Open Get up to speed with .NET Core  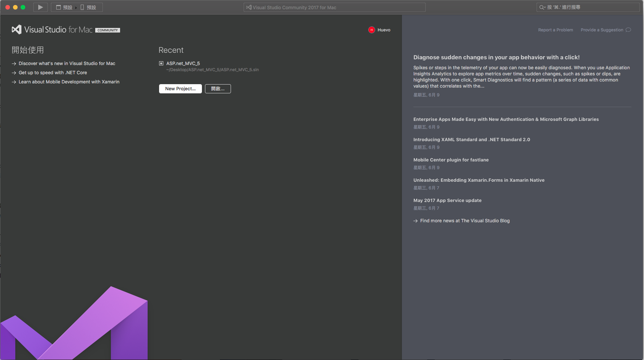tap(53, 73)
